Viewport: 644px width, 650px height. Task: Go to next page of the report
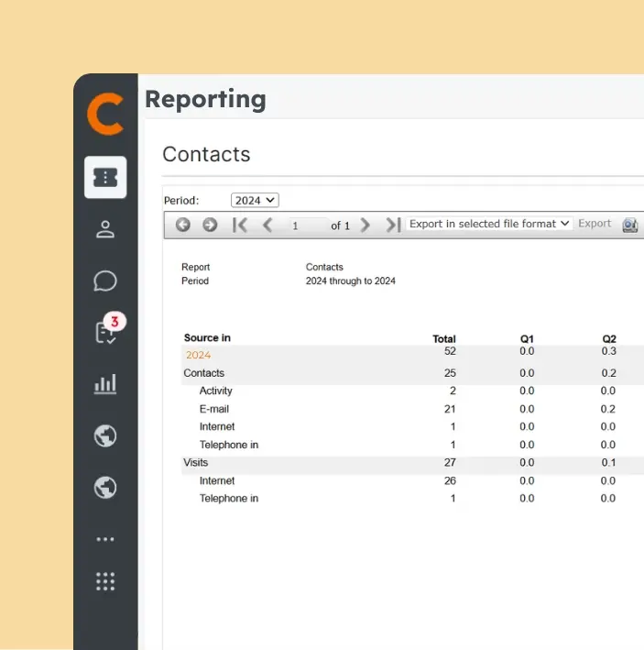(x=365, y=225)
